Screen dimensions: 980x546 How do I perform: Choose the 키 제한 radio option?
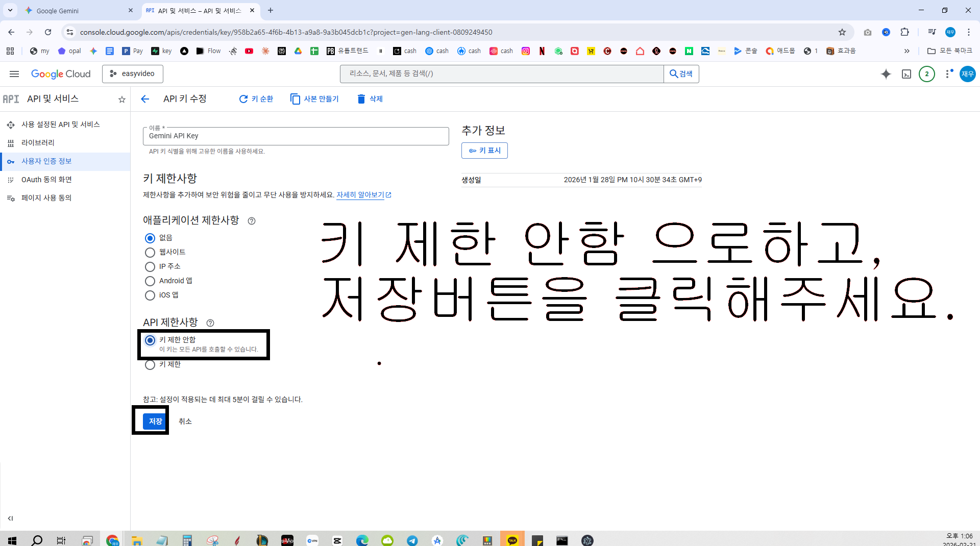point(150,365)
